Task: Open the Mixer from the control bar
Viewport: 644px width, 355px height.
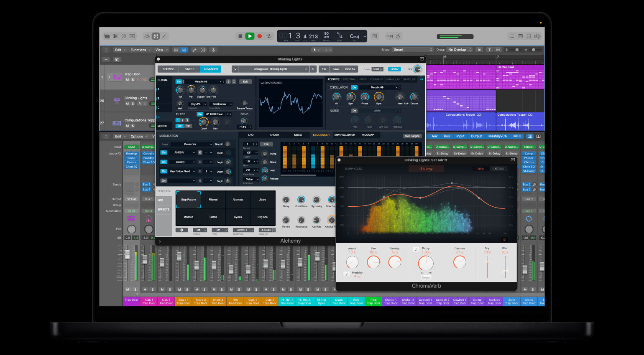Action: [x=156, y=36]
